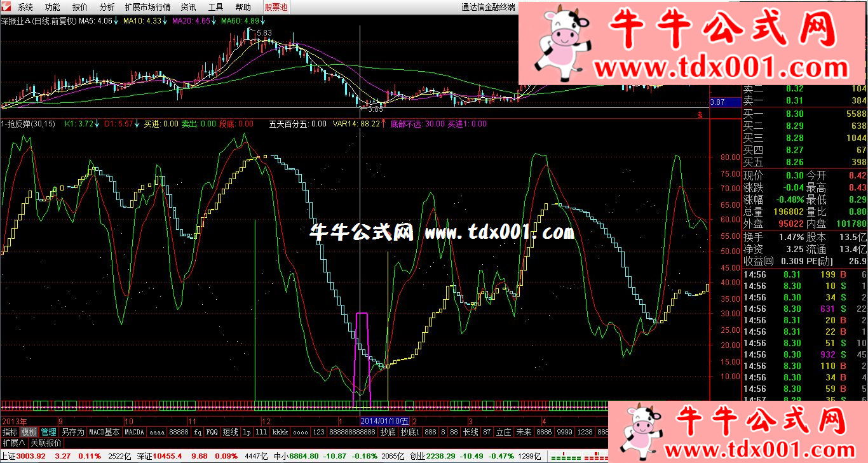The width and height of the screenshot is (868, 463).
Task: Switch to the MACDA indicator tab
Action: pyautogui.click(x=135, y=432)
